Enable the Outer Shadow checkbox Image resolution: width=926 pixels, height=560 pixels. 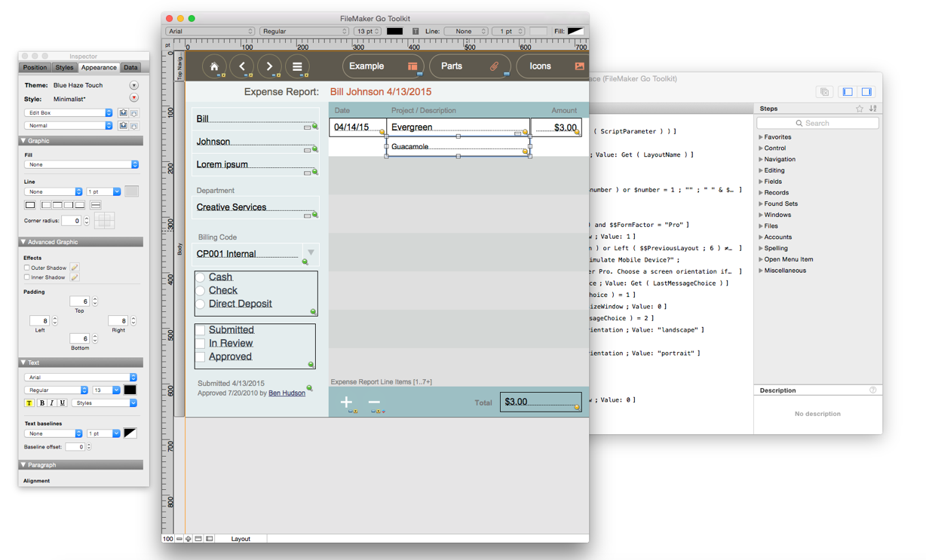(27, 268)
